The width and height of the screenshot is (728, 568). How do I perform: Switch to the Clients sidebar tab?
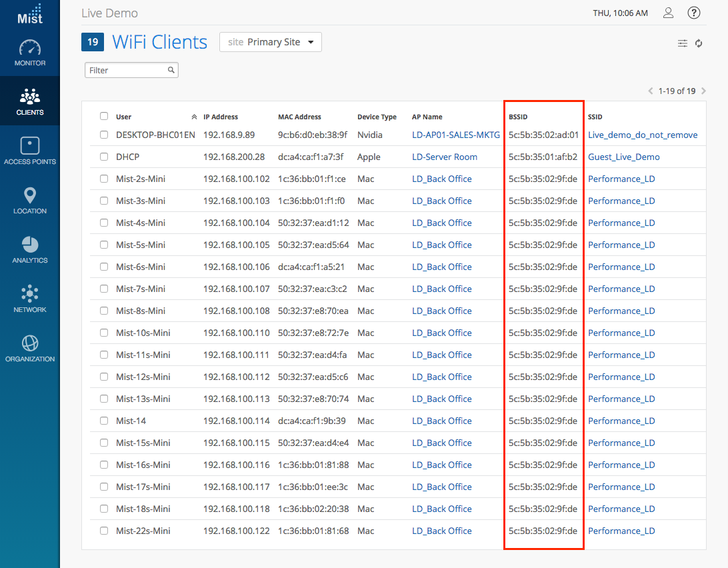coord(30,101)
